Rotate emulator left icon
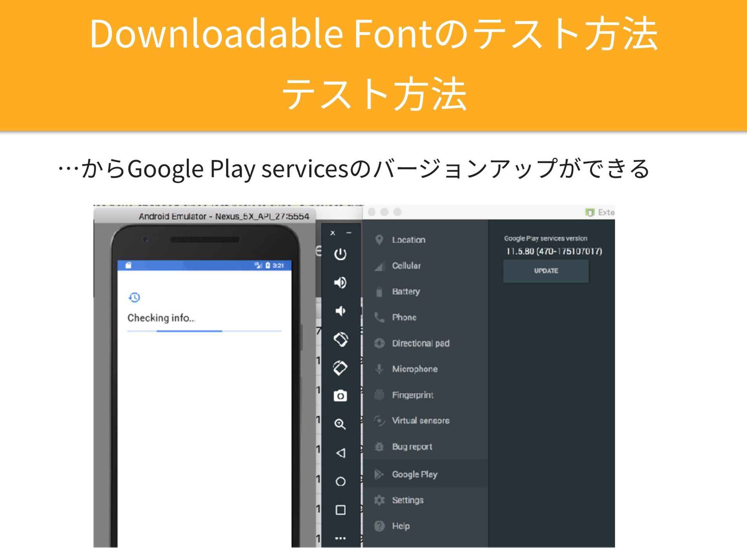The height and width of the screenshot is (560, 747). coord(340,339)
